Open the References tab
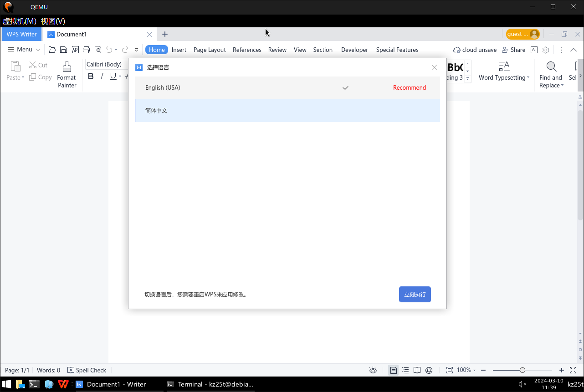The image size is (584, 392). [x=247, y=50]
